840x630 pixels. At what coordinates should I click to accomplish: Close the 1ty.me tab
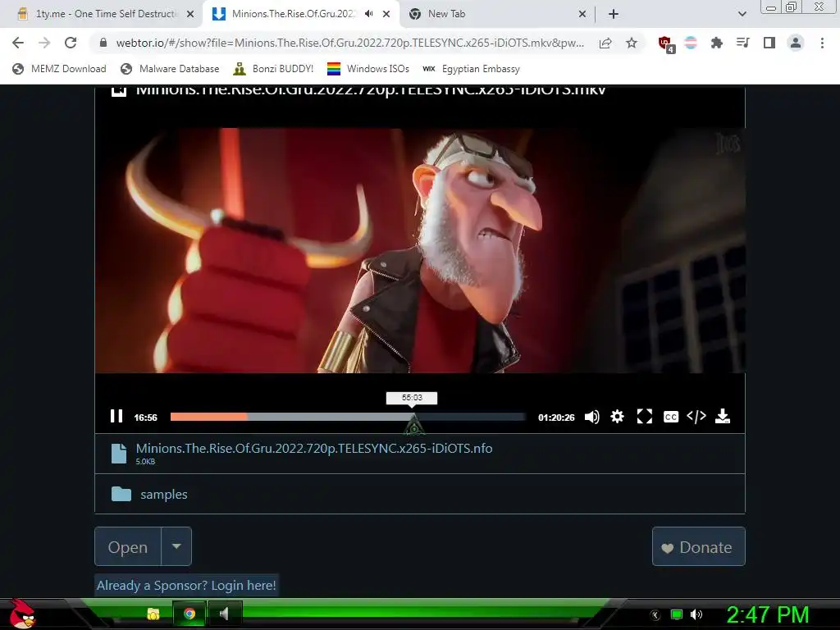coord(190,15)
